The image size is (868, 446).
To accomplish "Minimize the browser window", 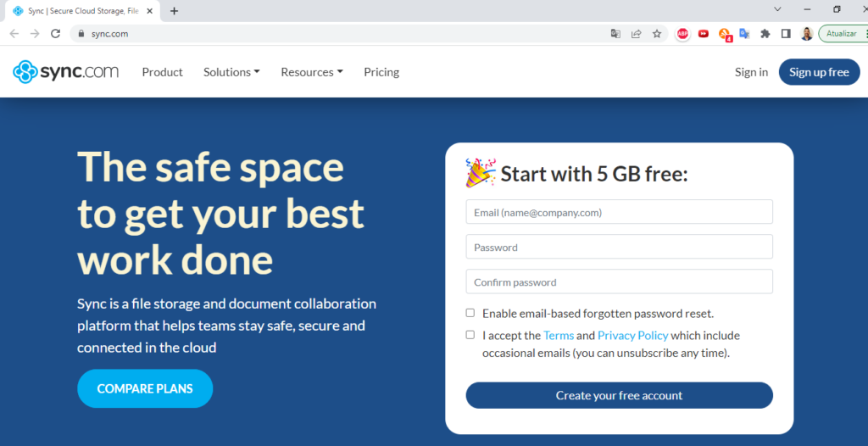I will point(807,9).
